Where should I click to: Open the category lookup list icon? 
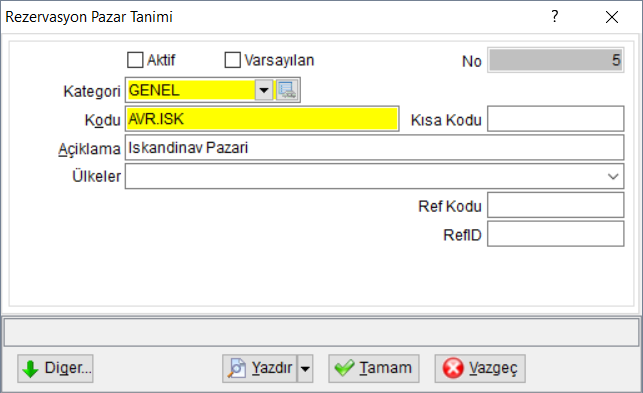(x=287, y=90)
